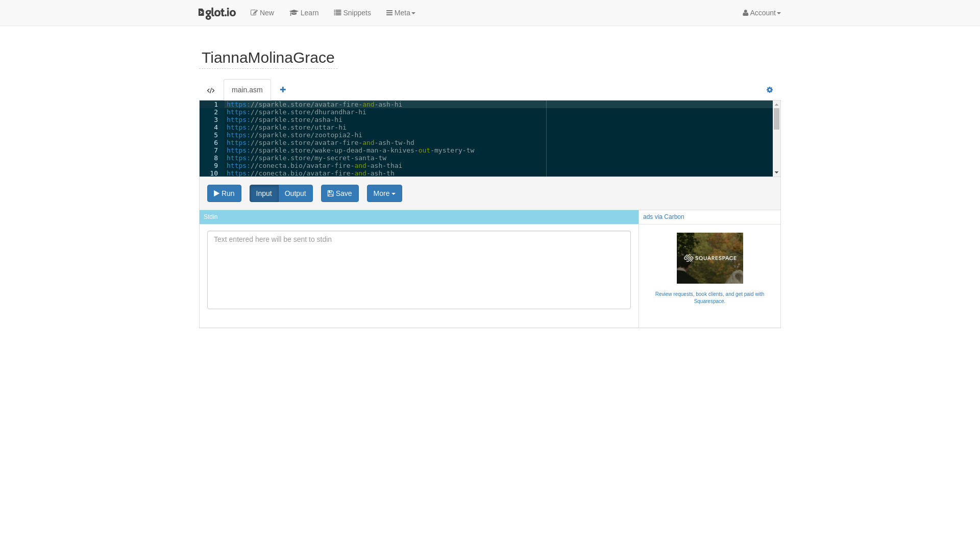Image resolution: width=980 pixels, height=551 pixels.
Task: Open the Snippets menu item
Action: coord(352,12)
